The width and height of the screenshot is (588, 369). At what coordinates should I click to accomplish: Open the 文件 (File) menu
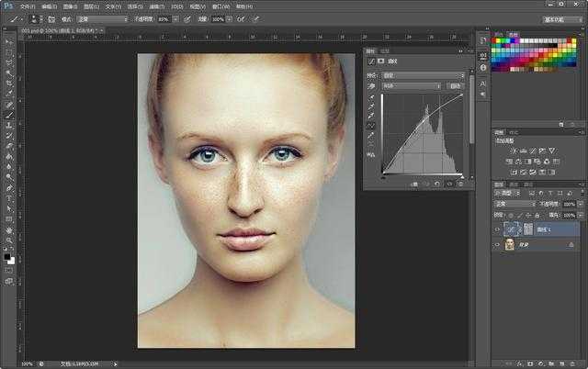[28, 6]
